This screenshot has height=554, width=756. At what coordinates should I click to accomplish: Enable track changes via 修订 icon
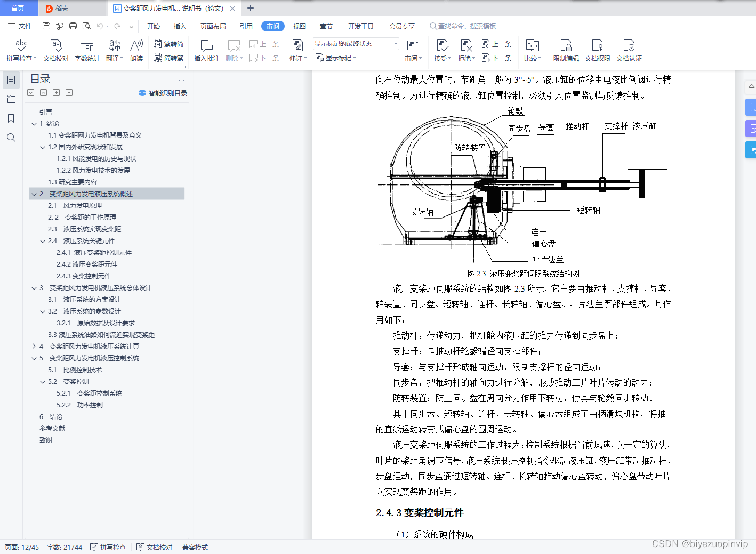coord(297,50)
